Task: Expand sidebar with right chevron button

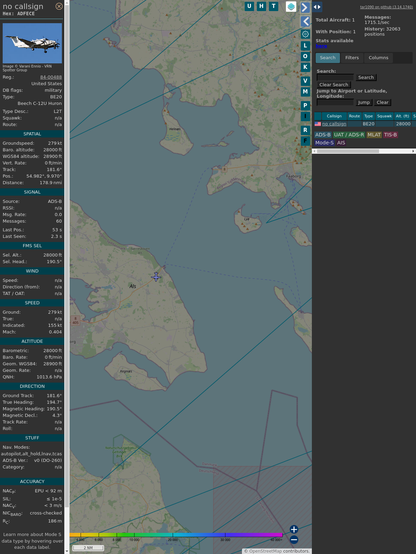Action: coord(305,7)
